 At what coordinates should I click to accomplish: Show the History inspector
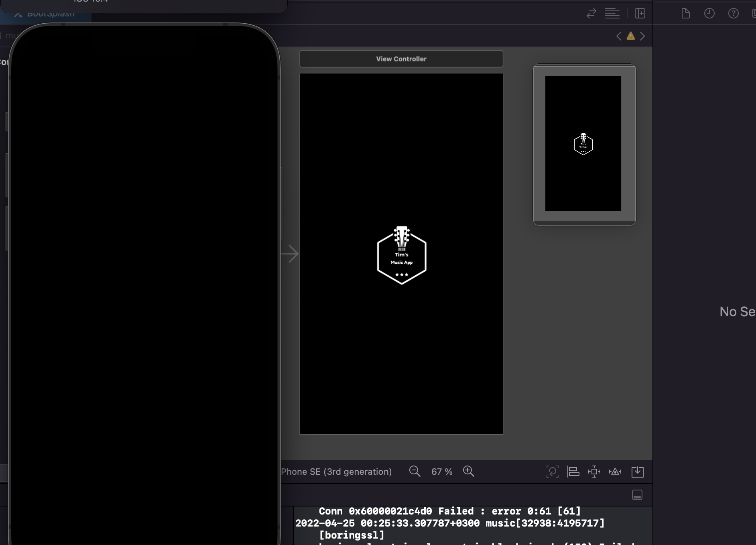coord(710,13)
